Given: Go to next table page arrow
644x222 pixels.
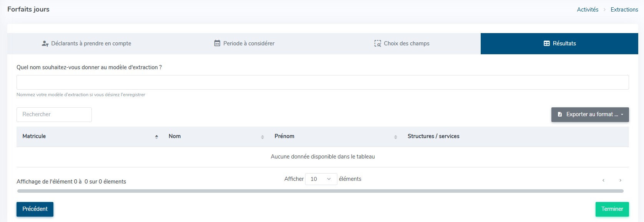Looking at the screenshot, I should (x=620, y=180).
